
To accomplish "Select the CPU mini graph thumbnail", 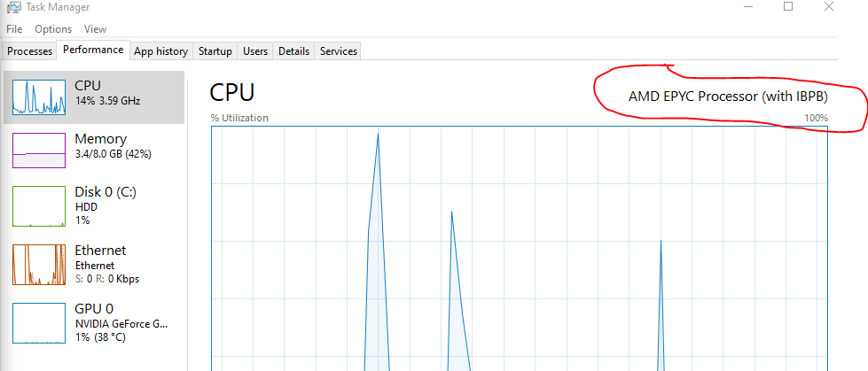I will 39,97.
